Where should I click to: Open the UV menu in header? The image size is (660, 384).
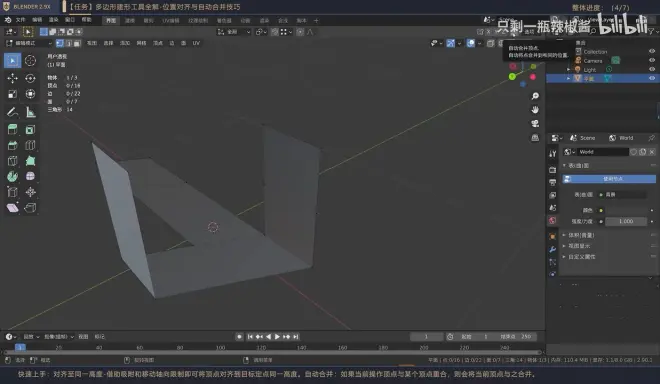196,43
